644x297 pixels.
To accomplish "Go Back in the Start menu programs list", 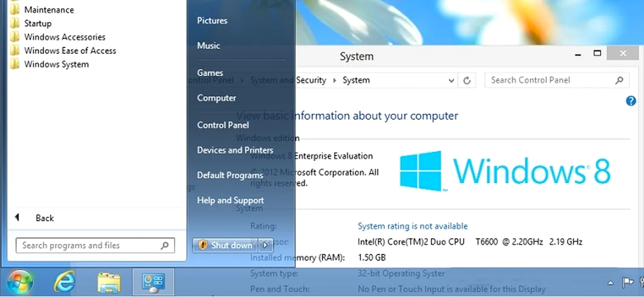I will pyautogui.click(x=44, y=218).
